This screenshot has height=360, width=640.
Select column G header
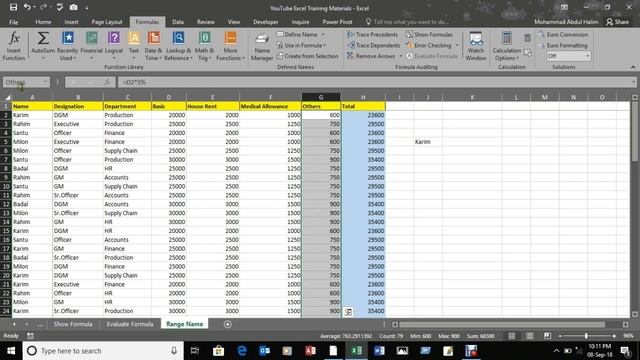coord(321,97)
